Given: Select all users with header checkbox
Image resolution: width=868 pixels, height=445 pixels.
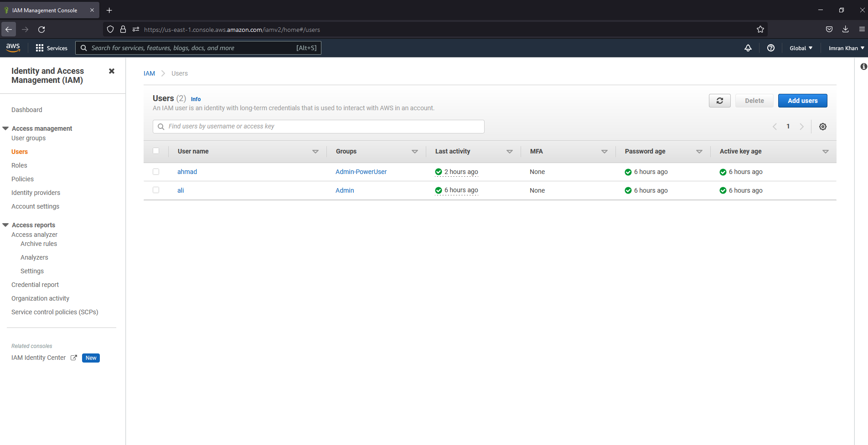Looking at the screenshot, I should click(x=156, y=151).
